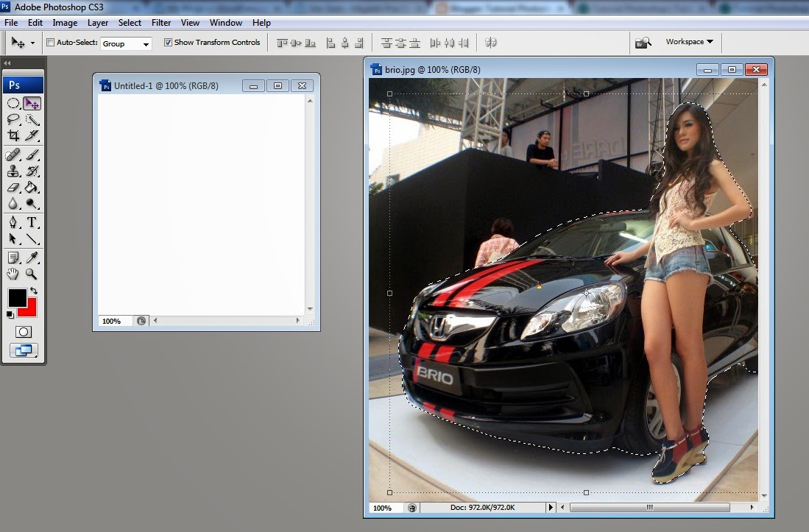Select the Clone Stamp tool
This screenshot has width=809, height=532.
(13, 171)
